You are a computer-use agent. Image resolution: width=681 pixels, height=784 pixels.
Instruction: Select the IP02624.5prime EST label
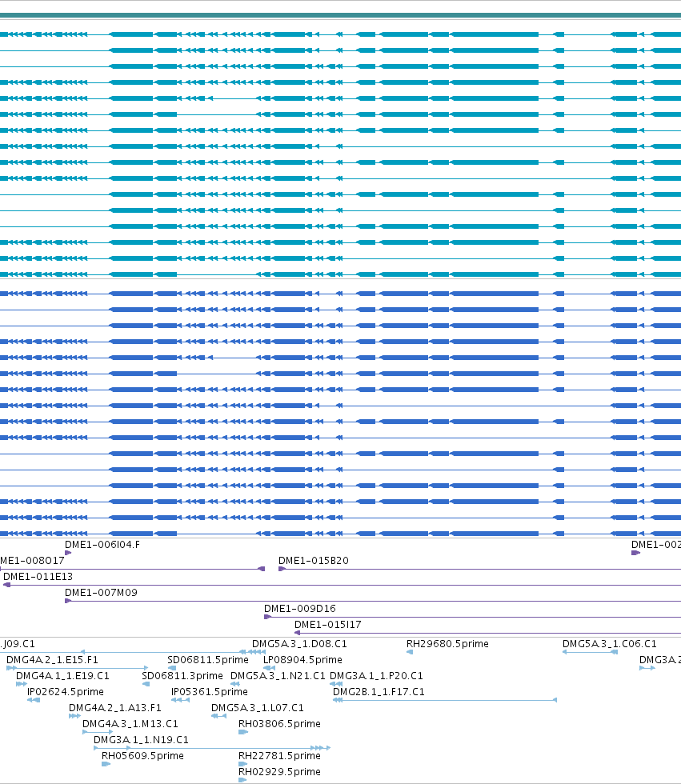[x=66, y=691]
